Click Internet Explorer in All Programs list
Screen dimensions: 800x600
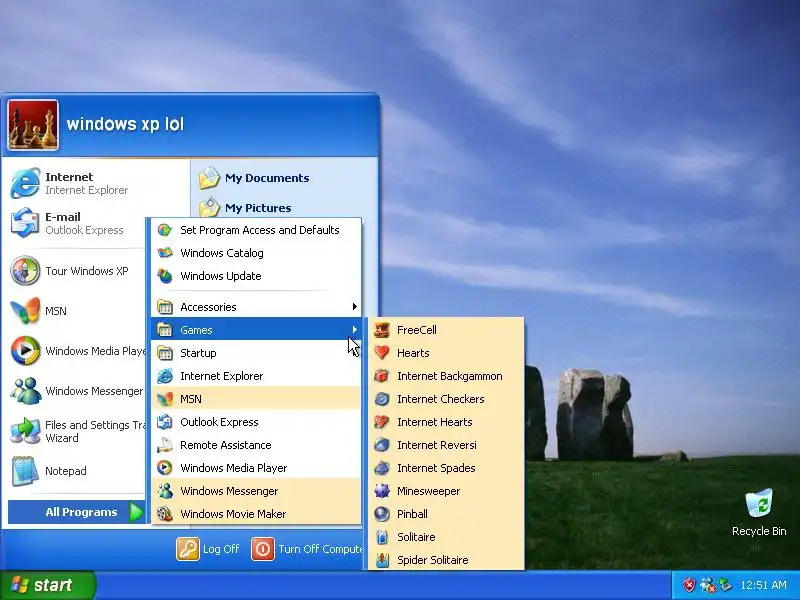[x=256, y=376]
